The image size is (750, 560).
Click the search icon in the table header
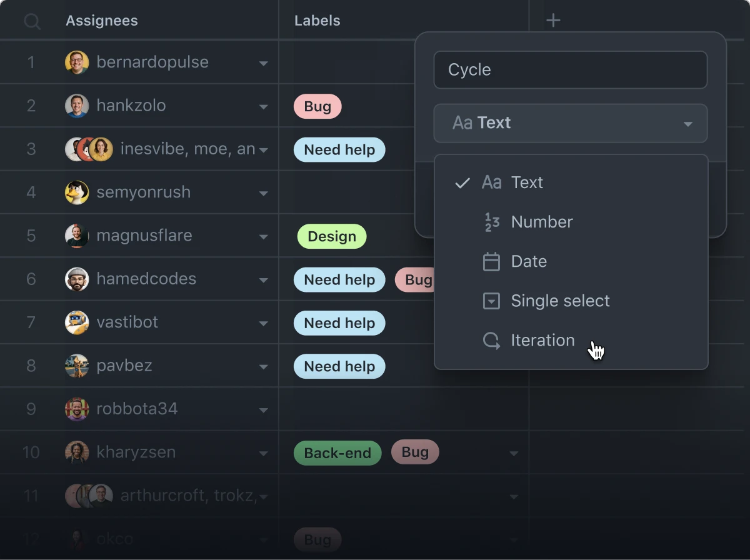pyautogui.click(x=31, y=20)
